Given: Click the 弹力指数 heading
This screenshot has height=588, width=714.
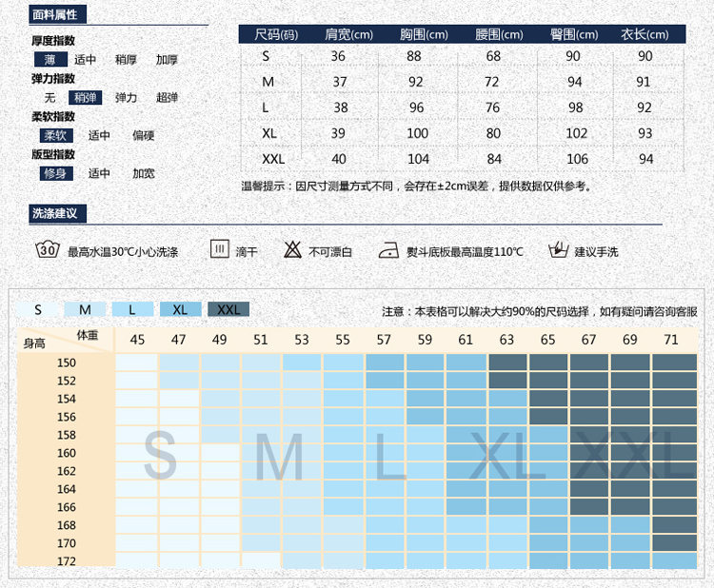Looking at the screenshot, I should pyautogui.click(x=53, y=79).
